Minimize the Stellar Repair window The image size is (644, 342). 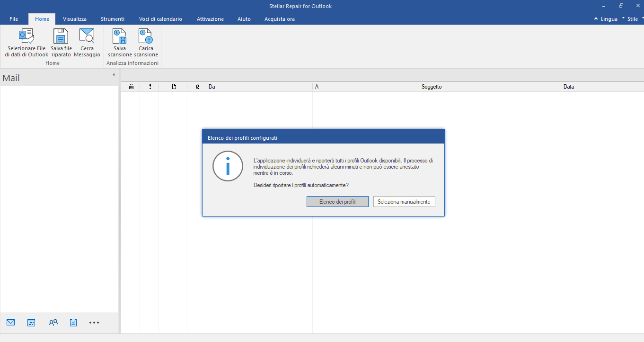coord(604,6)
